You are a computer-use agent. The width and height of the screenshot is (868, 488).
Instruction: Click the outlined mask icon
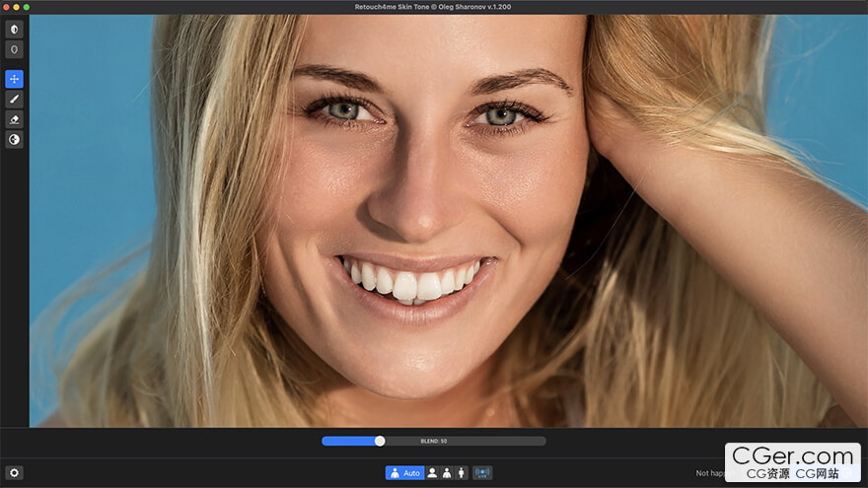click(14, 49)
